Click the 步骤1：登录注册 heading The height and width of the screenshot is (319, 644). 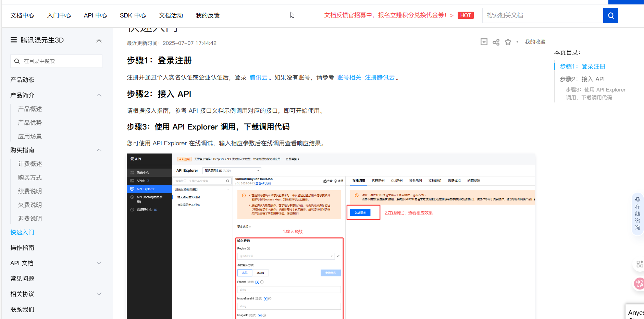click(x=159, y=61)
